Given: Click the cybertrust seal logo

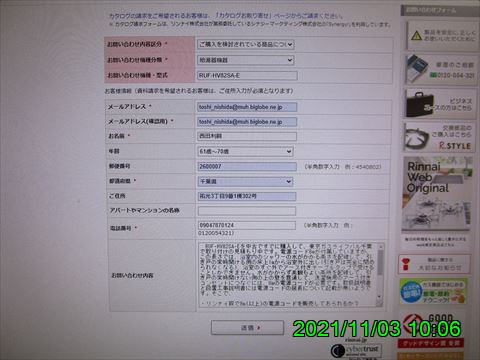Looking at the screenshot, I should click(356, 350).
